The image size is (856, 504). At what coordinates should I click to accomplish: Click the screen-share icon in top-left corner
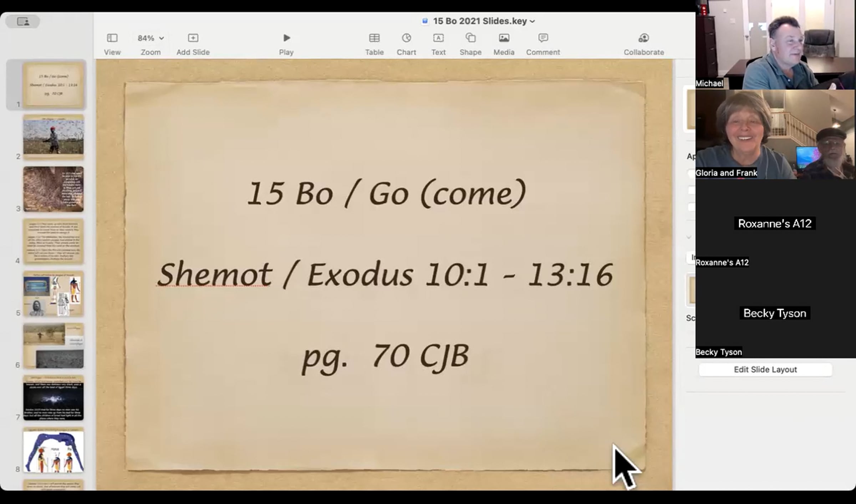tap(23, 22)
